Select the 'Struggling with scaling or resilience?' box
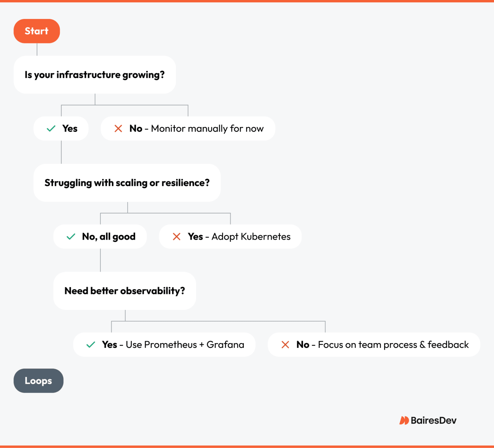 pos(127,183)
